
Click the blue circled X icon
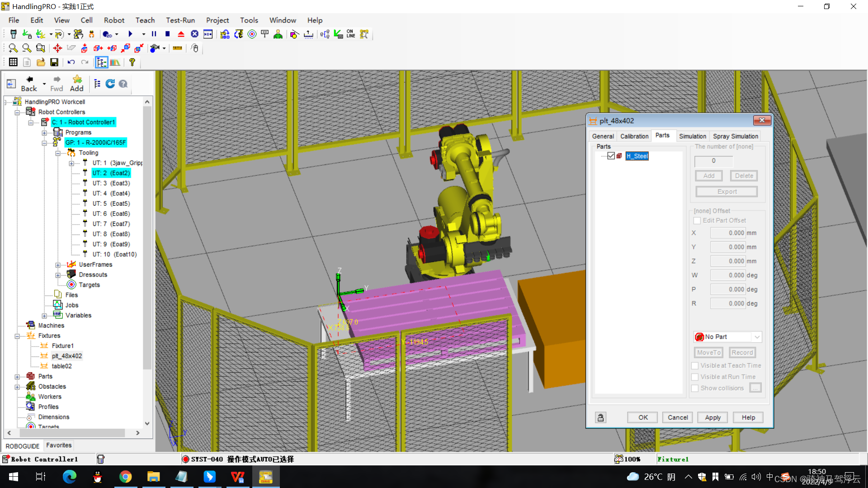[x=194, y=34]
